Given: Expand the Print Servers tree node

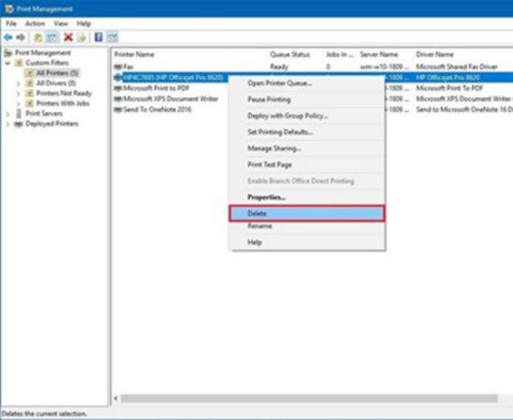Looking at the screenshot, I should point(7,114).
